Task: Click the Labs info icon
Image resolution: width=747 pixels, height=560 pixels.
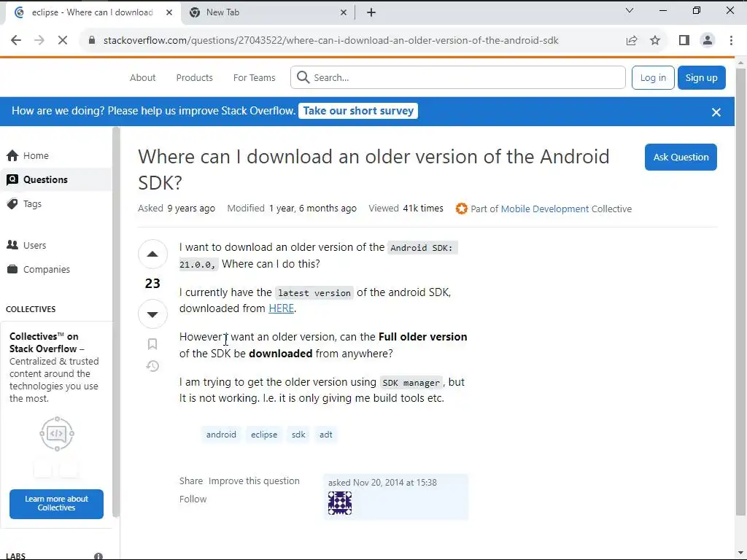Action: point(98,556)
